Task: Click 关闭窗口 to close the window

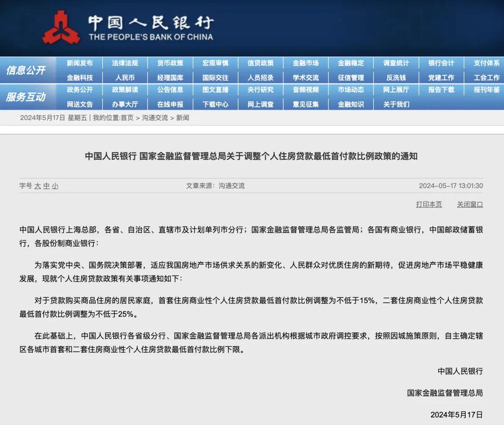Action: click(469, 204)
